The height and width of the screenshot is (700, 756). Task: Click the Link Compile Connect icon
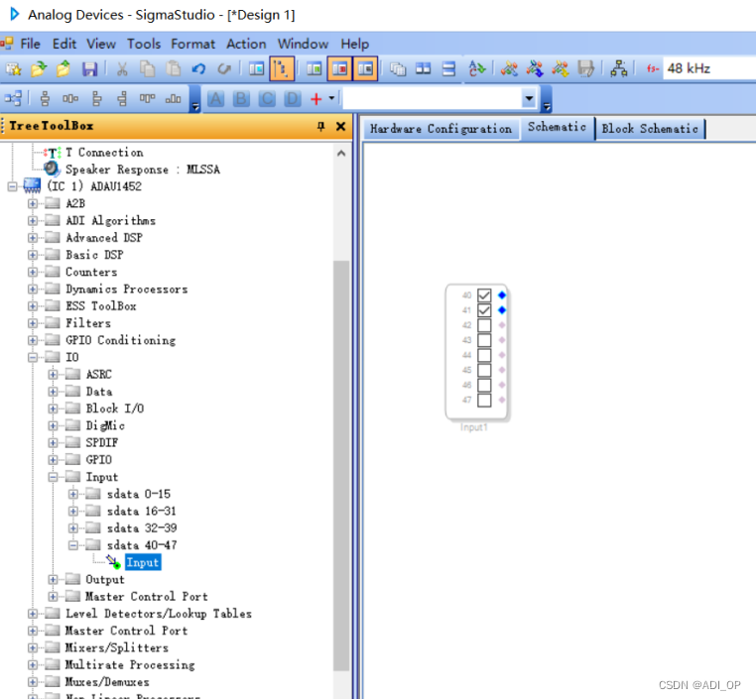509,68
